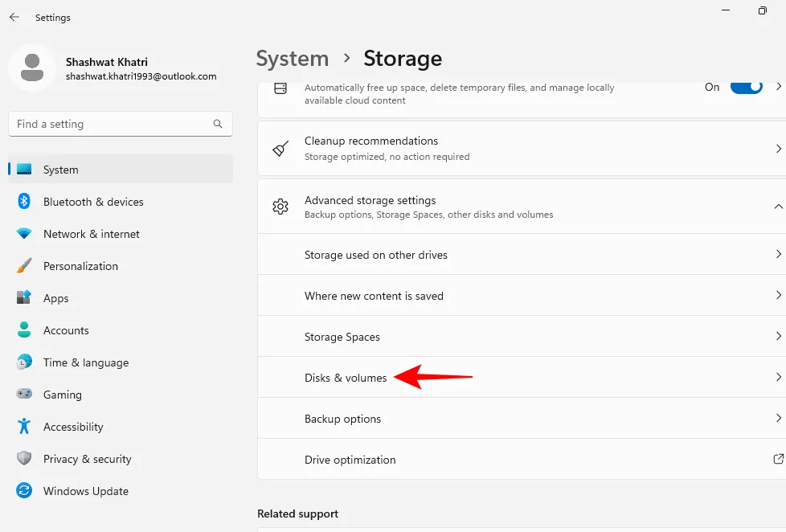Open Bluetooth & devices settings
The width and height of the screenshot is (786, 532).
point(121,202)
